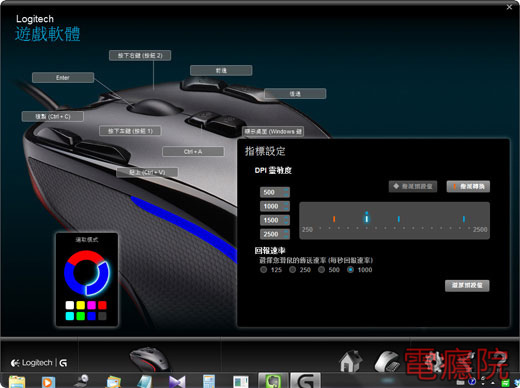520x388 pixels.
Task: Select the 500 report rate option
Action: point(321,269)
